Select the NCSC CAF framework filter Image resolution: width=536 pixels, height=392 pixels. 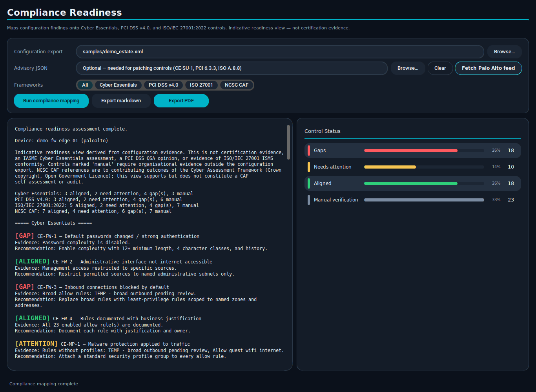pos(237,85)
